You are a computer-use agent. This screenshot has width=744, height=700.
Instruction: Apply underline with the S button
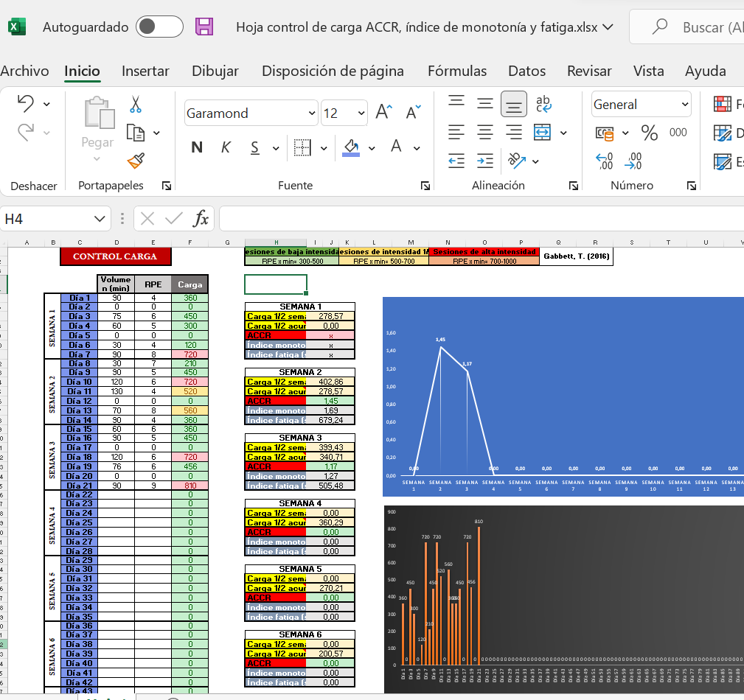point(255,147)
